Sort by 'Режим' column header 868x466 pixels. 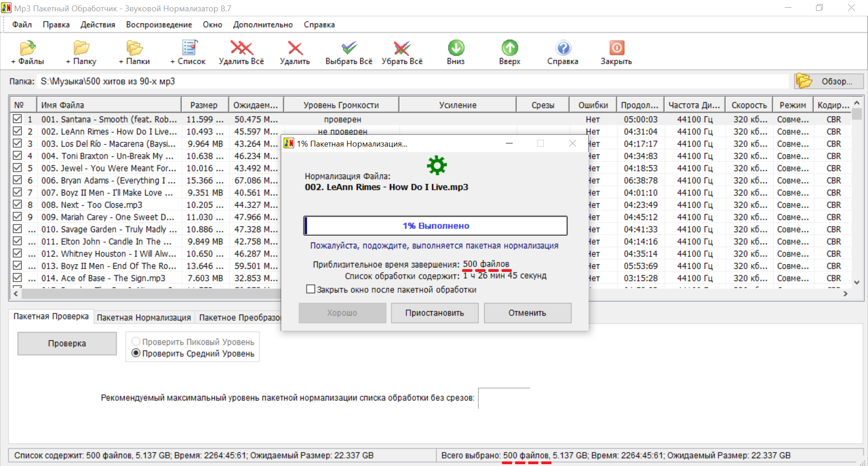pyautogui.click(x=793, y=105)
